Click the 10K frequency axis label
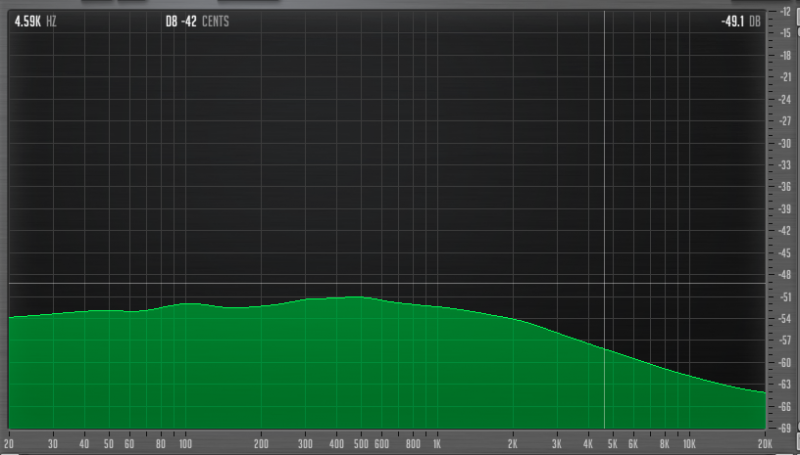The image size is (800, 455). (689, 442)
